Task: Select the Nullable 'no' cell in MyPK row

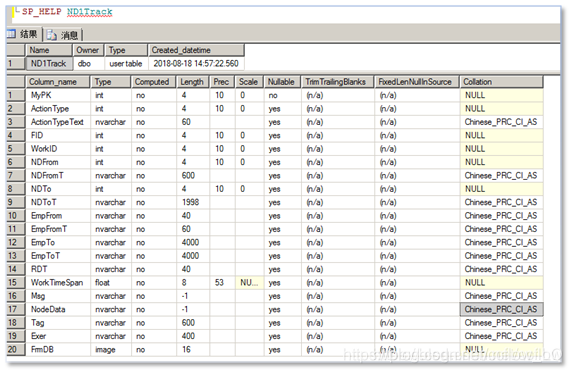Action: click(x=282, y=95)
